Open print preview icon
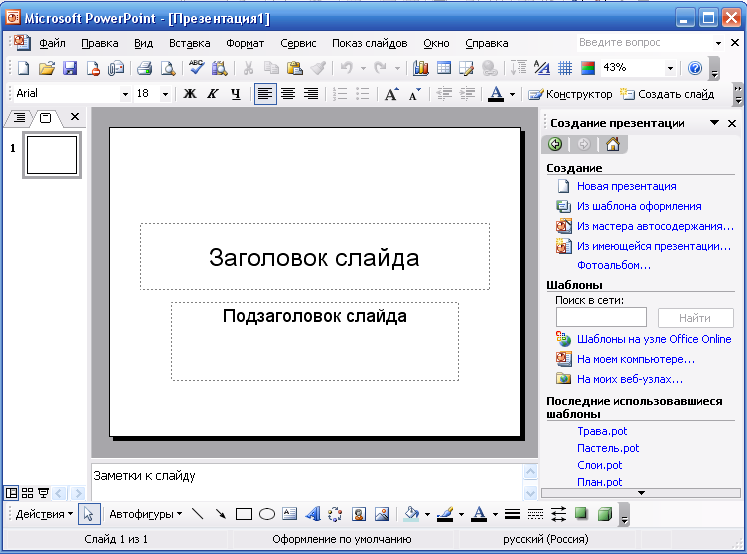This screenshot has width=747, height=554. [168, 68]
